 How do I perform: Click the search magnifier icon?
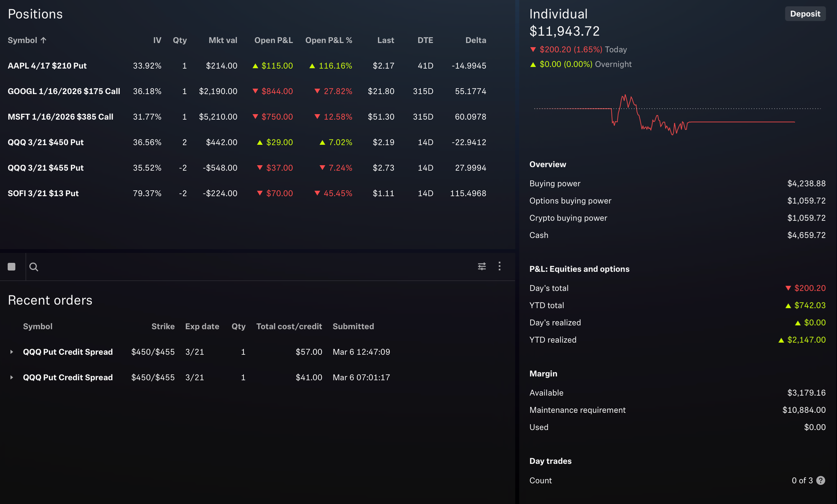(34, 267)
